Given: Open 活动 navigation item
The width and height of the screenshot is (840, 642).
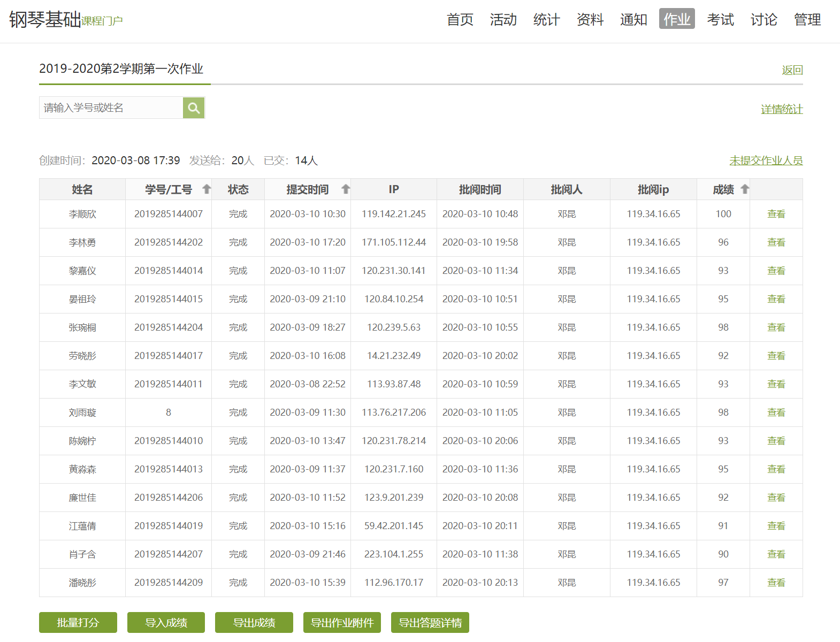Looking at the screenshot, I should [x=503, y=19].
